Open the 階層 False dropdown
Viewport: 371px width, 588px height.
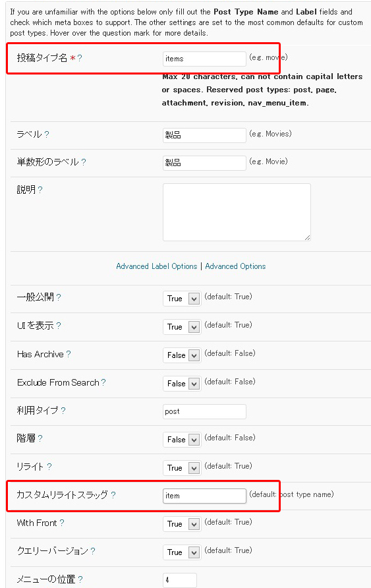point(182,440)
